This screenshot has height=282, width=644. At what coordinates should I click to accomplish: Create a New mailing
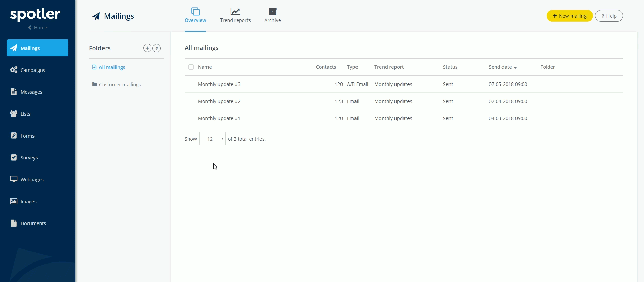point(569,16)
